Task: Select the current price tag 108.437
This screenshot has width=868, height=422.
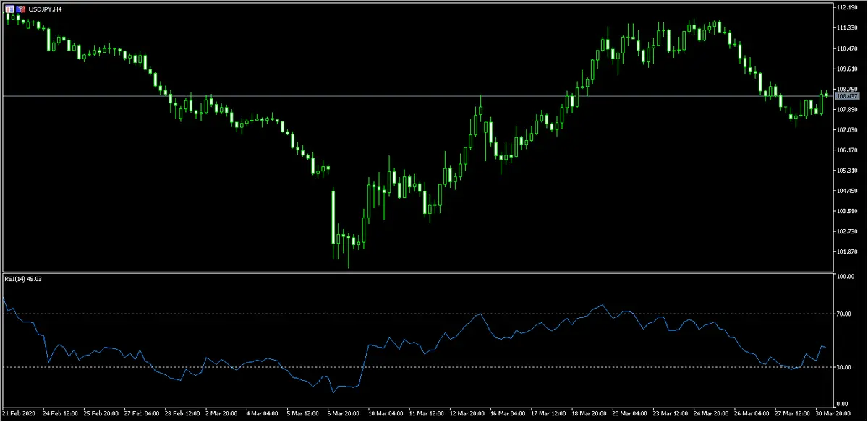Action: pyautogui.click(x=846, y=96)
